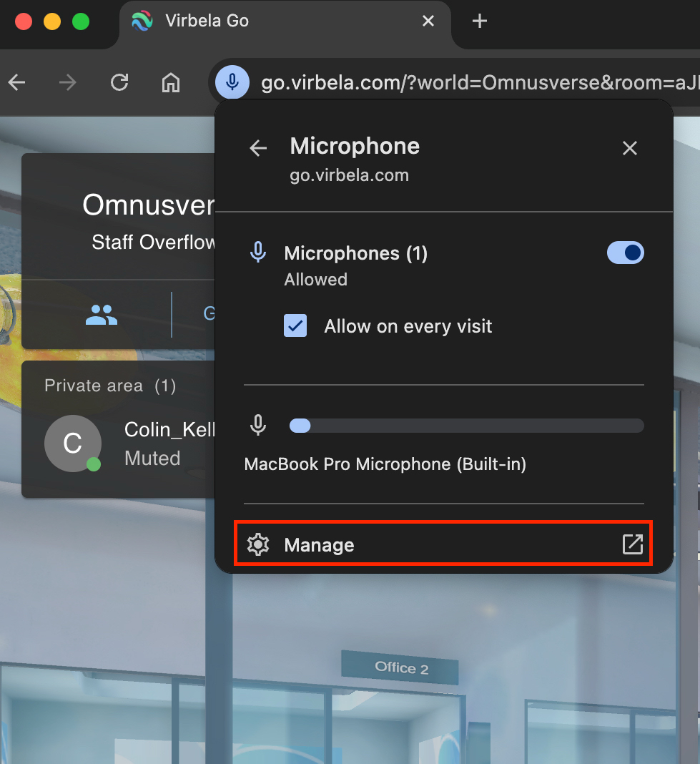Screen dimensions: 700x764
Task: Navigate back with browser back arrow
Action: (x=17, y=83)
